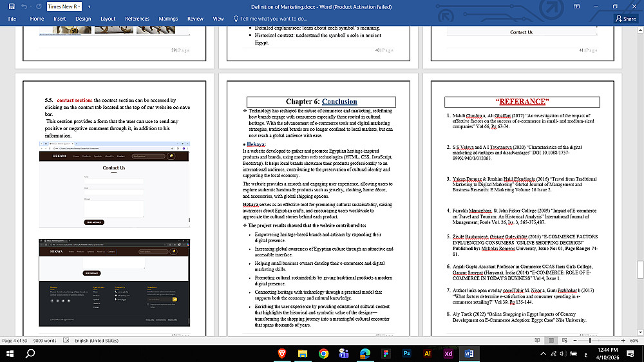Screen dimensions: 644x362
Task: Customize the Quick Access Toolbar
Action: coord(89,6)
